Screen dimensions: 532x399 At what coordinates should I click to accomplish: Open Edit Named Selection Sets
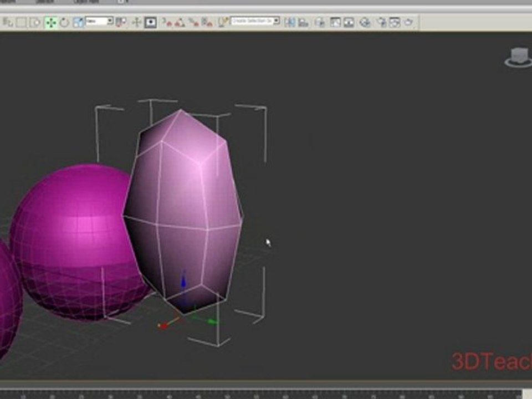coord(223,22)
